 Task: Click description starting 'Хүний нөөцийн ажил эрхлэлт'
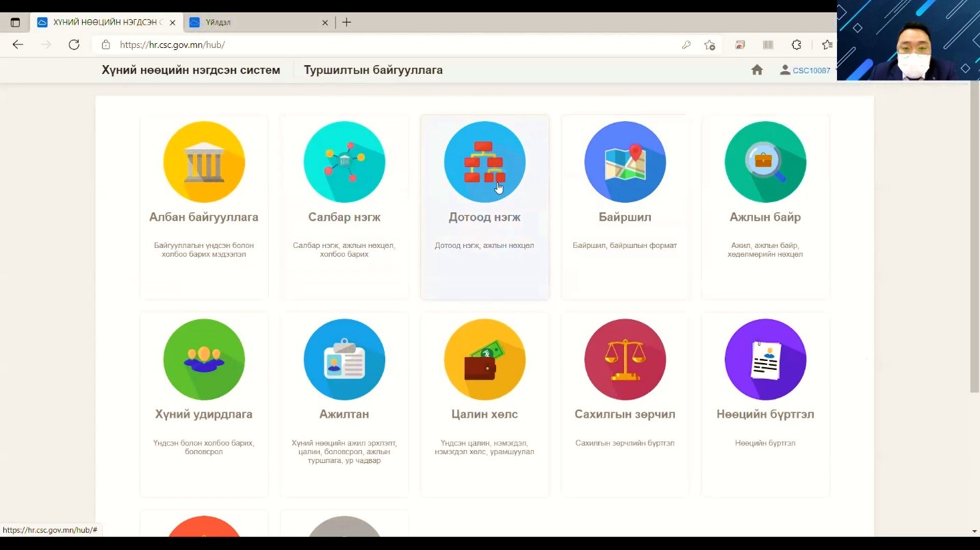pyautogui.click(x=344, y=452)
